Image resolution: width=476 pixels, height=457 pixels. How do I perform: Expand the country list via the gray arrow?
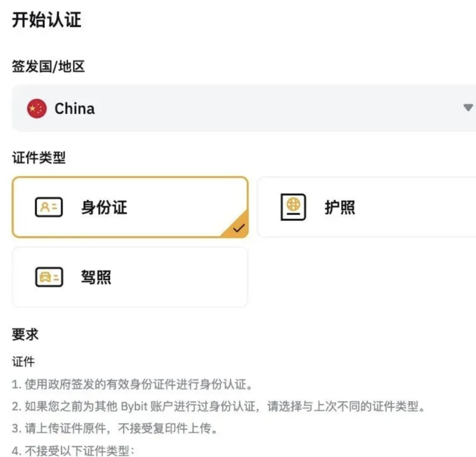click(x=468, y=108)
